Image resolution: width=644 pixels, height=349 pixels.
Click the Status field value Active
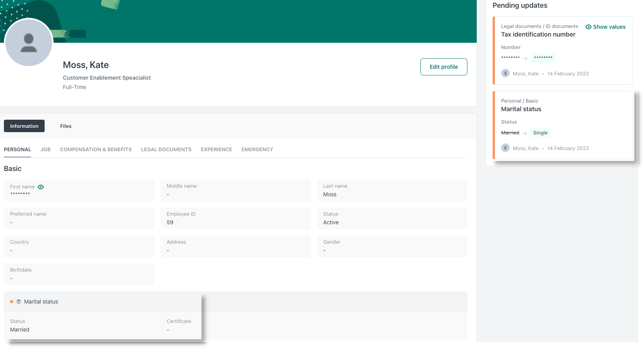tap(331, 223)
